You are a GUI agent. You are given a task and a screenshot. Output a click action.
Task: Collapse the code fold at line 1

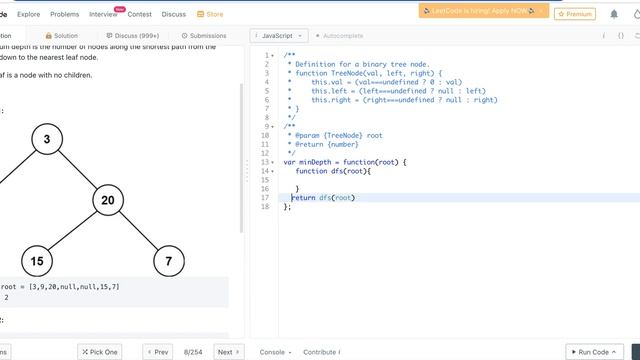[x=273, y=56]
